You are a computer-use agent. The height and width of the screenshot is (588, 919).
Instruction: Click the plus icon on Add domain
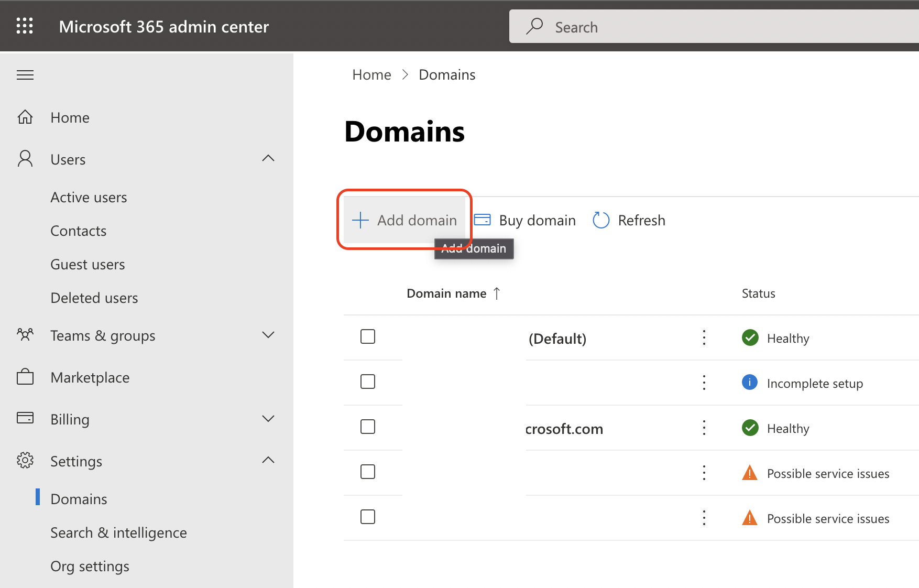coord(360,220)
